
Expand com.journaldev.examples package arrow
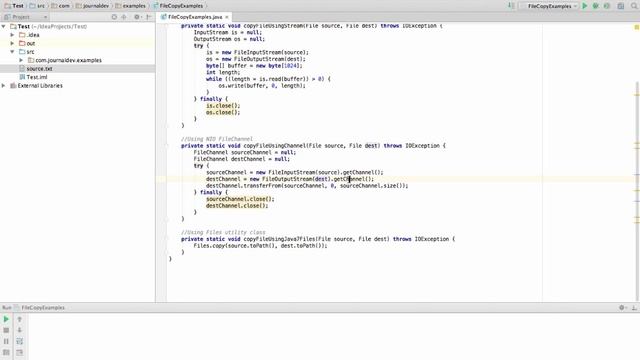(21, 60)
